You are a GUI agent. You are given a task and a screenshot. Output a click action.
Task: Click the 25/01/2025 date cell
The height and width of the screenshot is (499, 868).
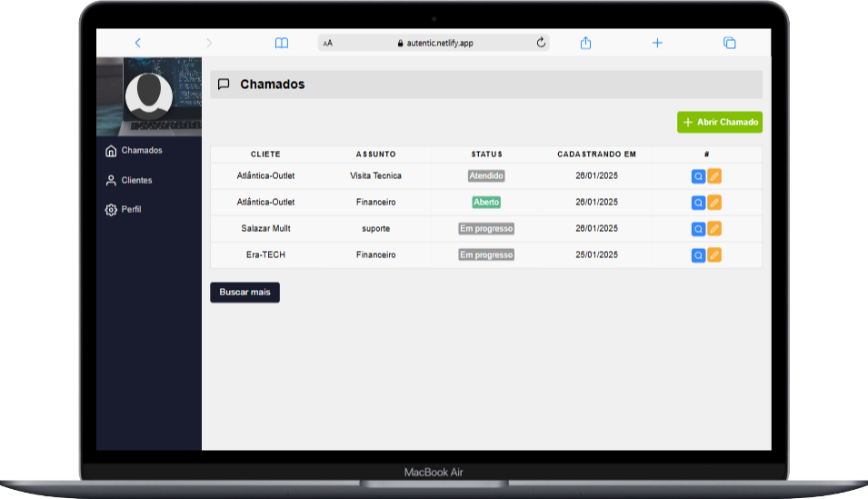point(597,254)
